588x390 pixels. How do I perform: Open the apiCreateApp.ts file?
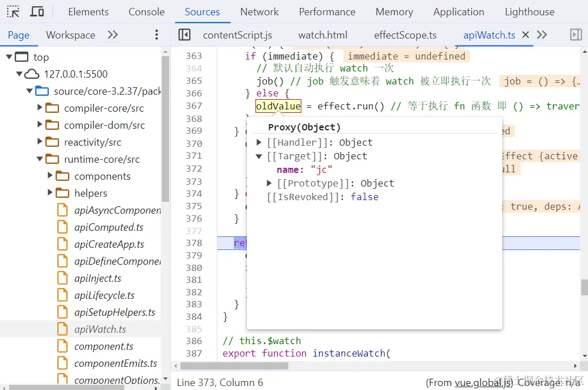(109, 244)
